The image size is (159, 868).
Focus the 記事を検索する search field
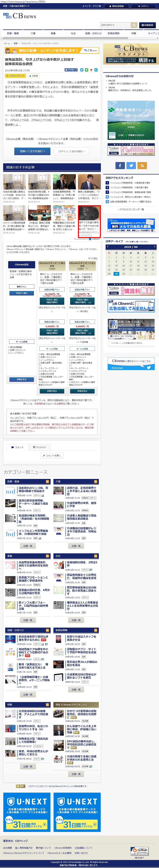(115, 25)
